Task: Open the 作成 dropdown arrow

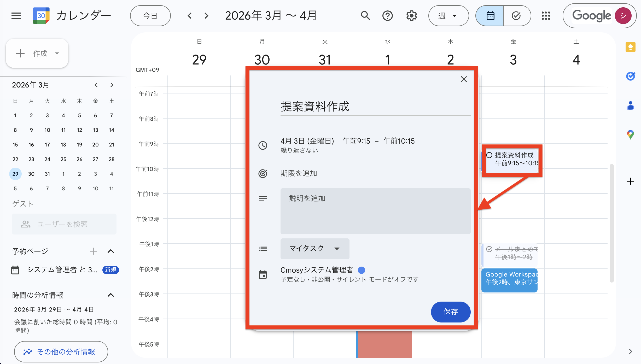Action: coord(57,53)
